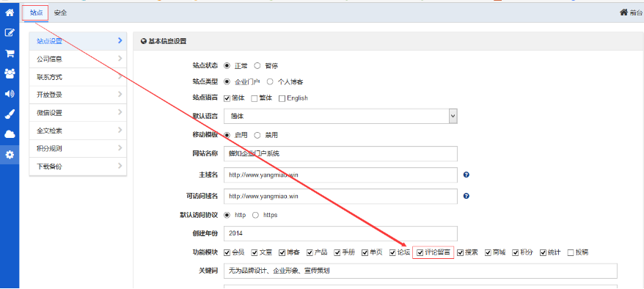Viewport: 644px width, 289px height.
Task: Toggle the 繁体 language checkbox
Action: [x=255, y=98]
